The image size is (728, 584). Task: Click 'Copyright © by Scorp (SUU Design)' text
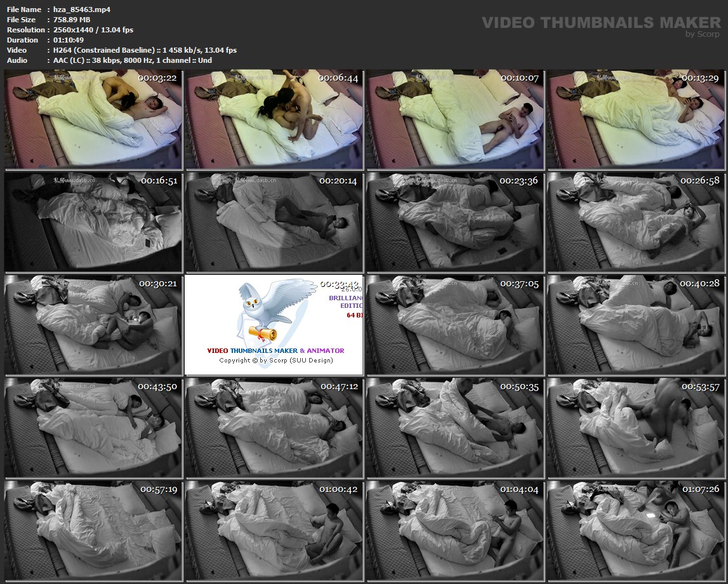(276, 361)
